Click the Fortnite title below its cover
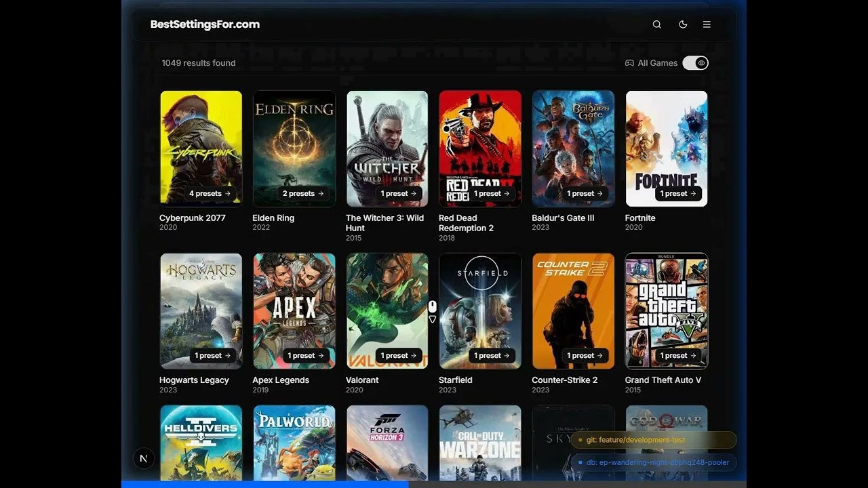The width and height of the screenshot is (868, 488). (x=640, y=218)
